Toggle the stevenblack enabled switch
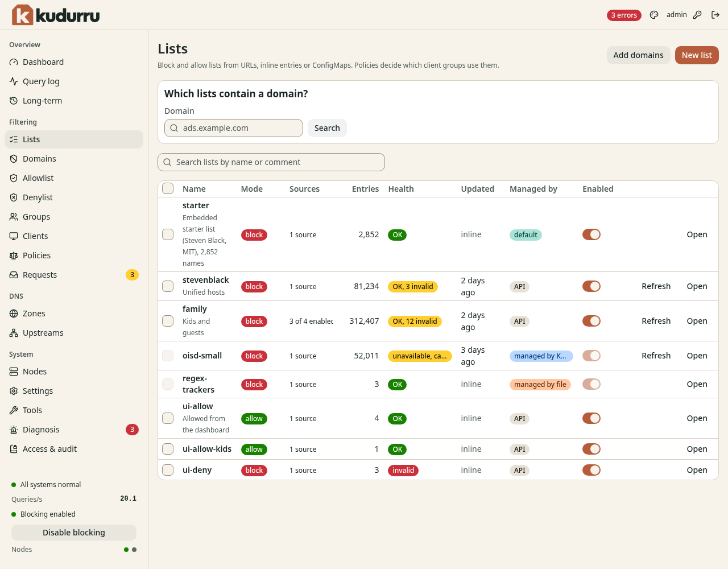728x569 pixels. 591,286
